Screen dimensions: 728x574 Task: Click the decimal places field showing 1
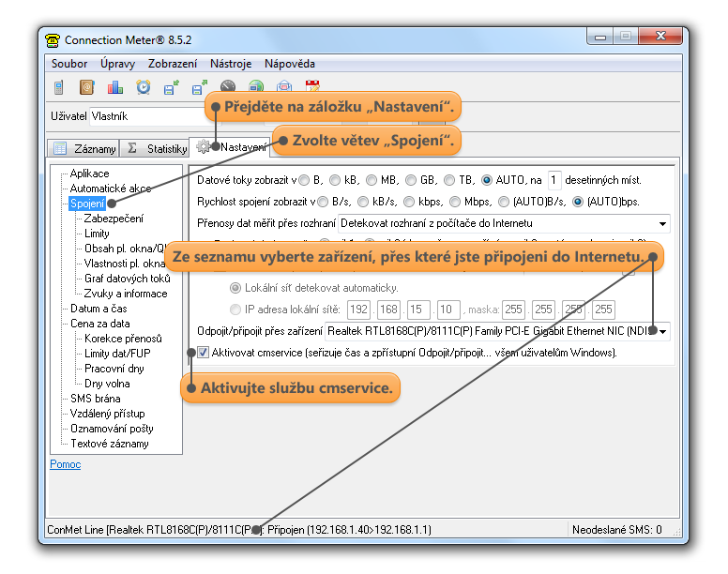554,180
